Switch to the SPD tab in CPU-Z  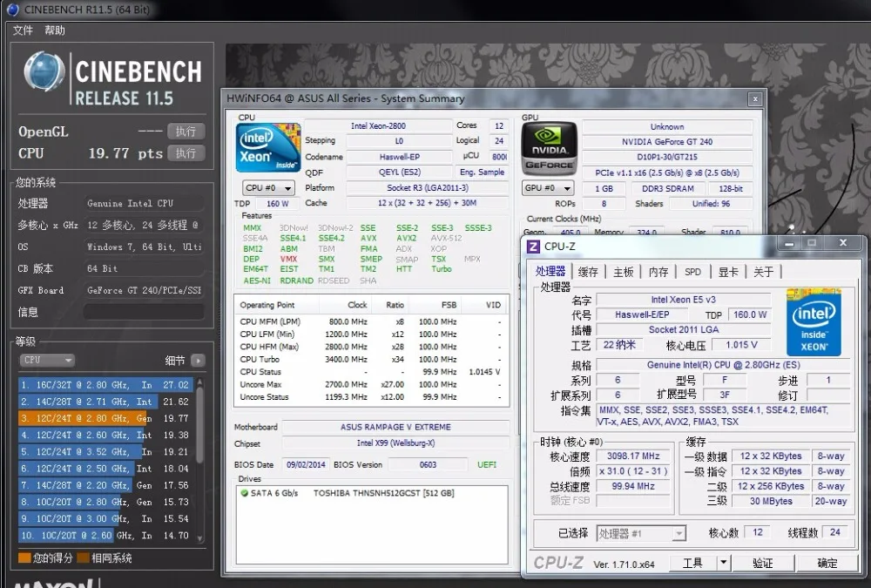click(692, 272)
